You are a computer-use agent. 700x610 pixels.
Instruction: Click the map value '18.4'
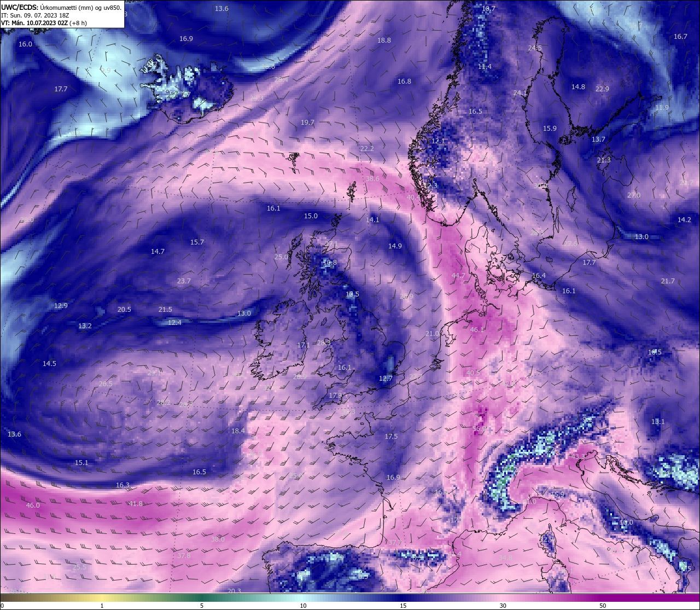point(238,431)
